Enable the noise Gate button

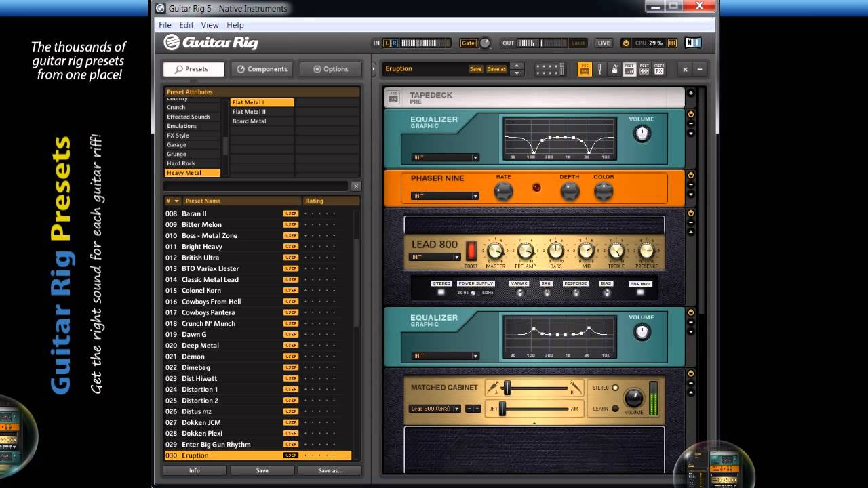[468, 43]
